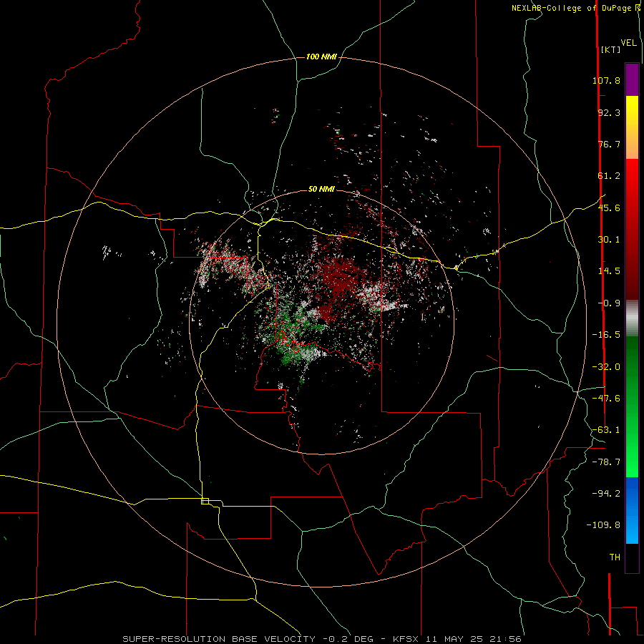Click the 107.8 legend value
This screenshot has width=644, height=644.
pos(606,80)
